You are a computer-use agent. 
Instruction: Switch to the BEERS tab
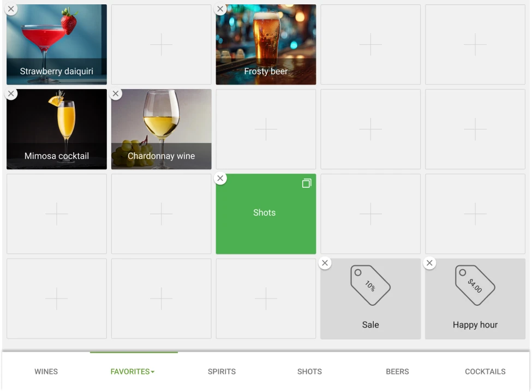[397, 372]
